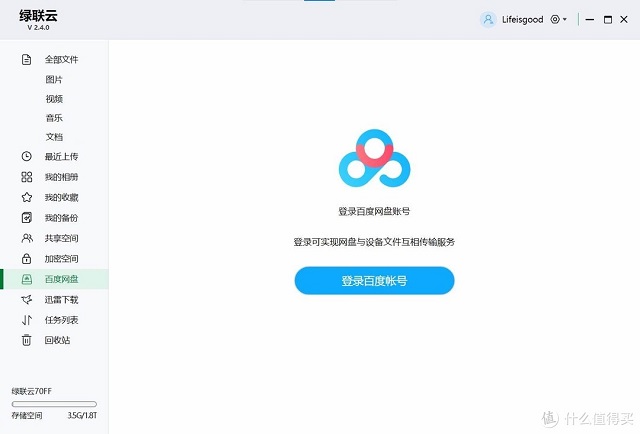
Task: Open the 回收站 trash icon
Action: coord(27,341)
